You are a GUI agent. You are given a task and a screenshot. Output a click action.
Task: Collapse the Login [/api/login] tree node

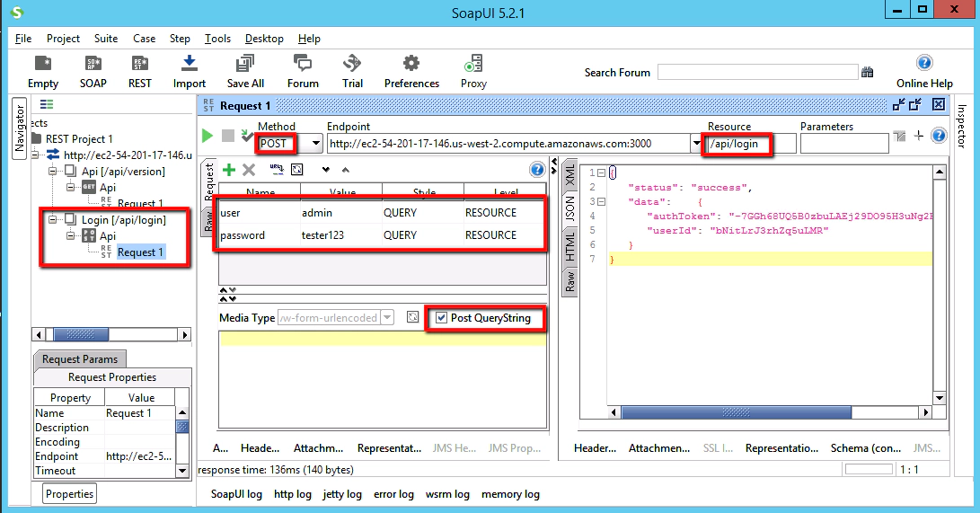[53, 219]
